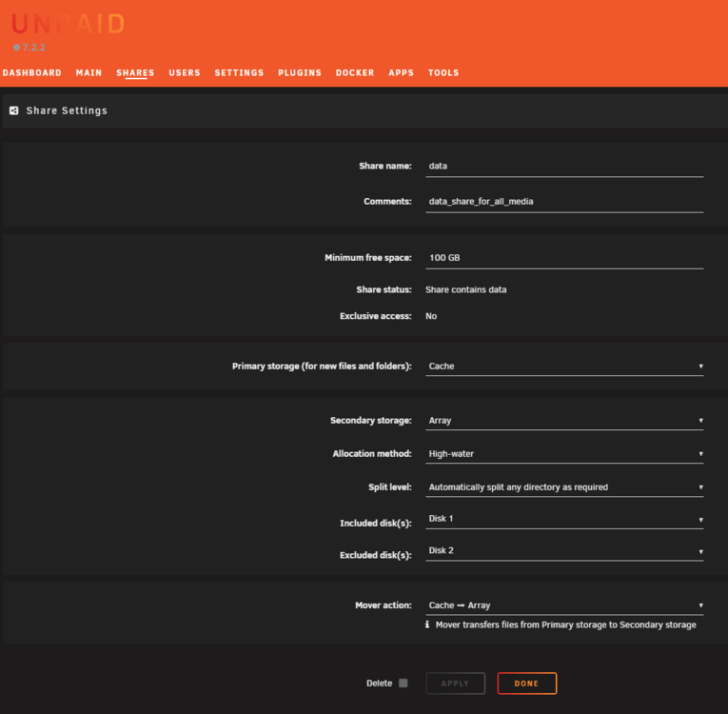Click the 'Allocation method:' label
Image resolution: width=728 pixels, height=714 pixels.
pyautogui.click(x=372, y=454)
